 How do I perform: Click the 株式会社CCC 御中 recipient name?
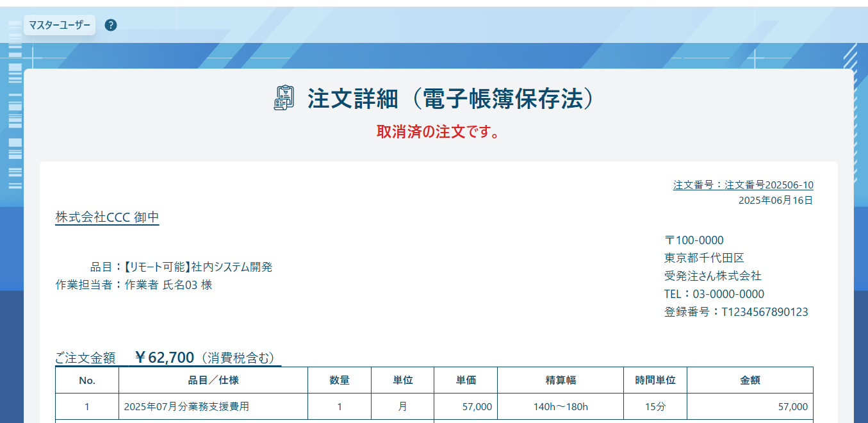(x=107, y=217)
